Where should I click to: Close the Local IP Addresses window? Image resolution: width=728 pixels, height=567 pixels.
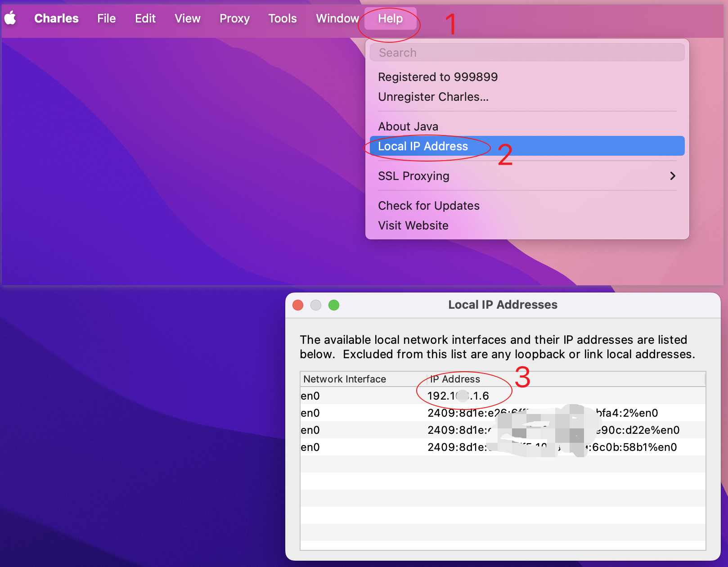(298, 305)
